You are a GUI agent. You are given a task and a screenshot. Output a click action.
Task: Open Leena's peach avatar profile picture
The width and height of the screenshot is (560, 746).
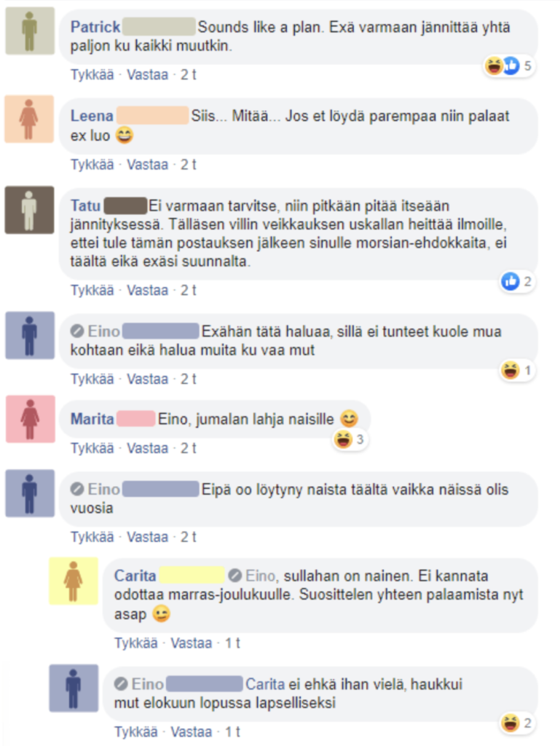pos(29,119)
